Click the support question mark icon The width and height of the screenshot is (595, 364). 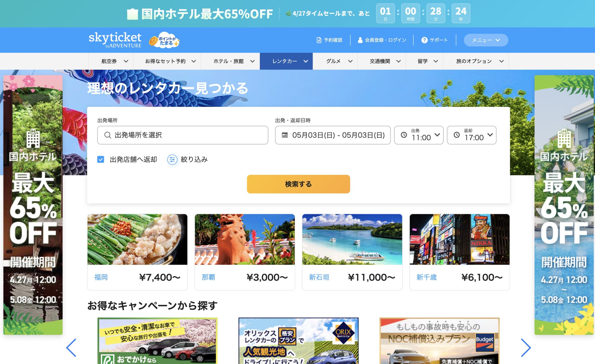[x=424, y=40]
